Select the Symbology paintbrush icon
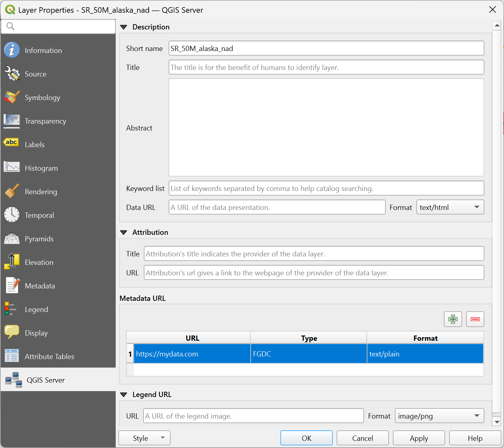 tap(12, 97)
